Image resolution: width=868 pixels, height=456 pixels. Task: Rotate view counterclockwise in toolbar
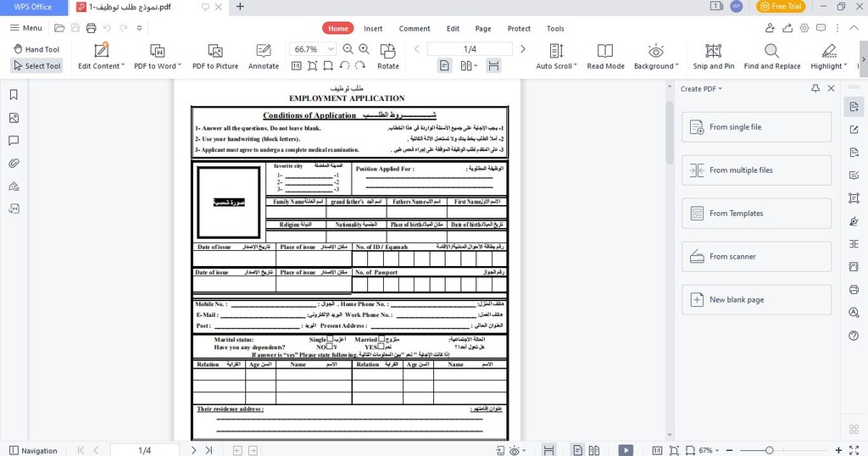coord(344,66)
